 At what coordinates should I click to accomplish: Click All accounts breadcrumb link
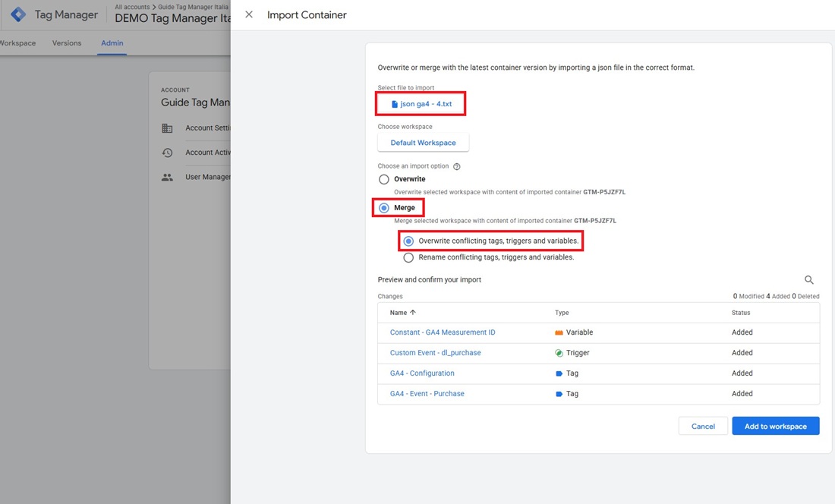pos(132,7)
